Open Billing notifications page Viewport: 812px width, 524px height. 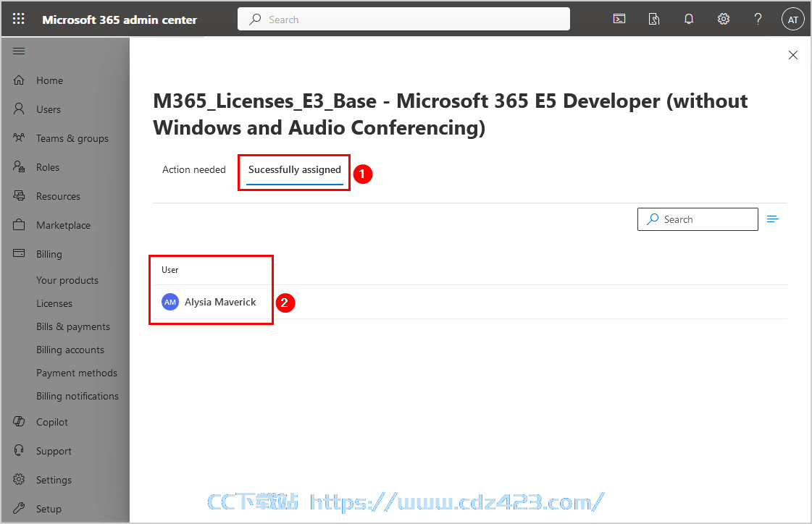coord(78,396)
